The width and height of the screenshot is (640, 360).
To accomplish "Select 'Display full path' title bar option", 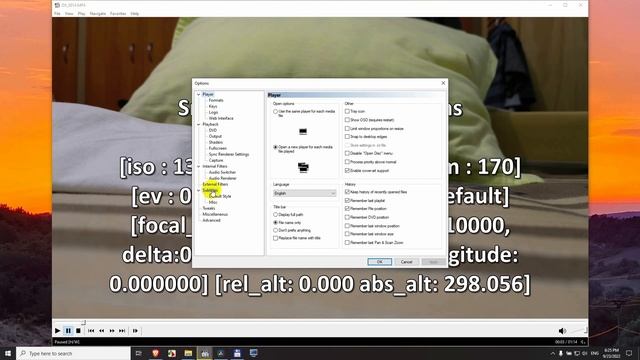I will click(x=276, y=214).
